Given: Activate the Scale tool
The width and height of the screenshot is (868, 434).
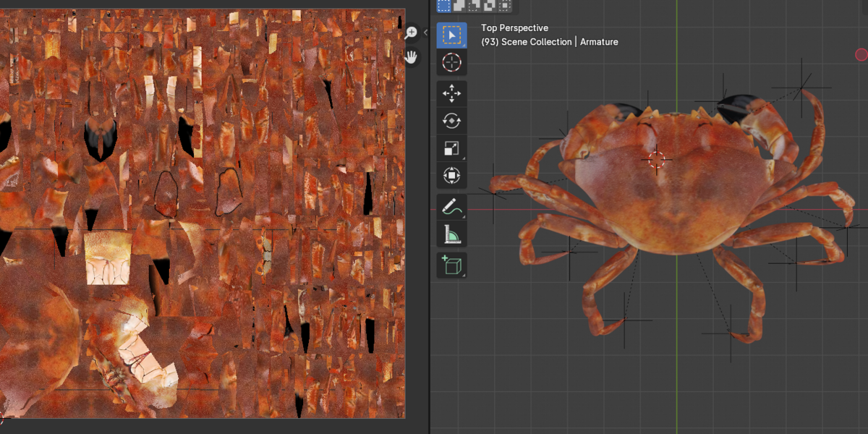Looking at the screenshot, I should point(451,148).
